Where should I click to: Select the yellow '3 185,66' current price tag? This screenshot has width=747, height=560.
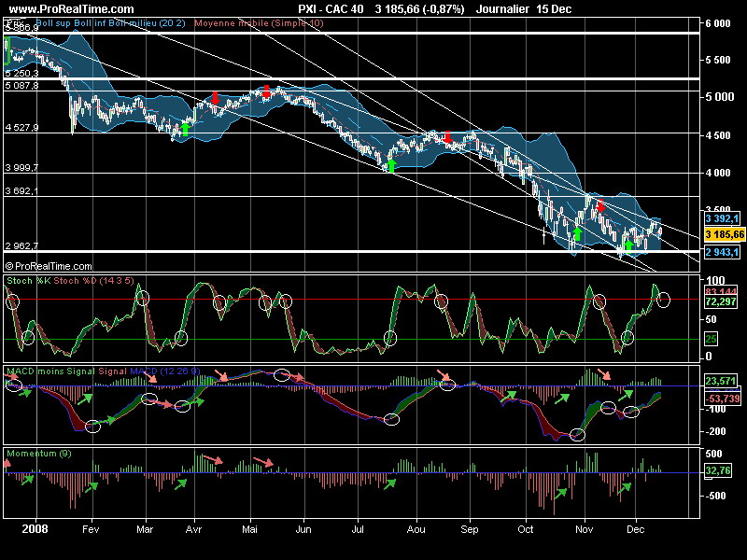(725, 234)
